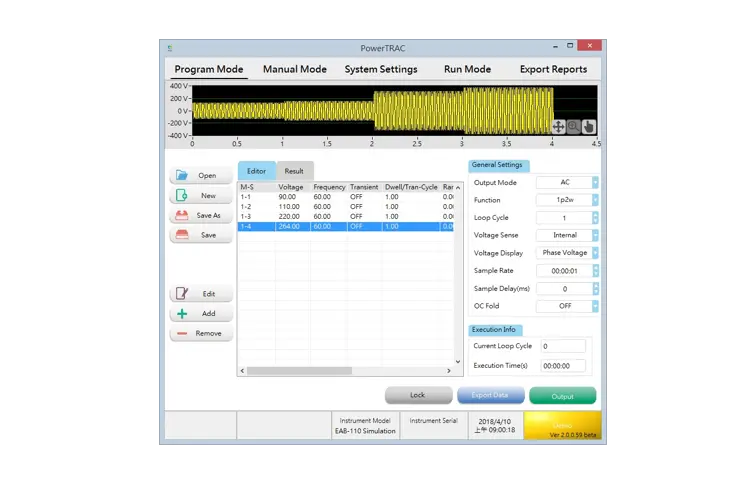This screenshot has width=732, height=480.
Task: Click the Loop Cycle value field
Action: pos(564,218)
